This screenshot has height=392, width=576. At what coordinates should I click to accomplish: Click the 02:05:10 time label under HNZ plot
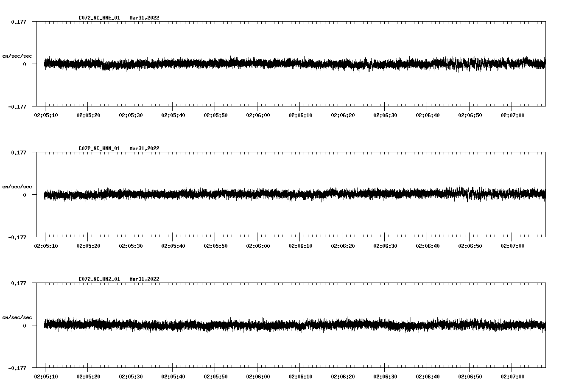coord(46,376)
